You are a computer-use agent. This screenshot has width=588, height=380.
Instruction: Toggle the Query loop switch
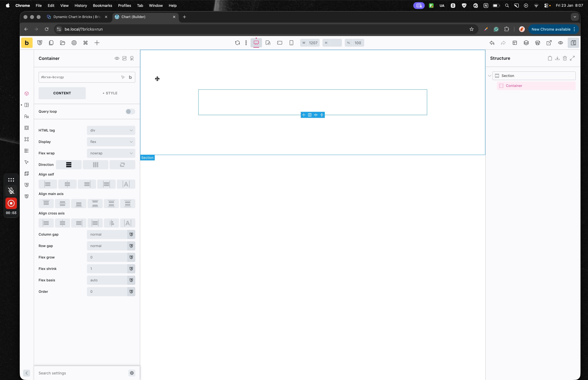(x=130, y=112)
